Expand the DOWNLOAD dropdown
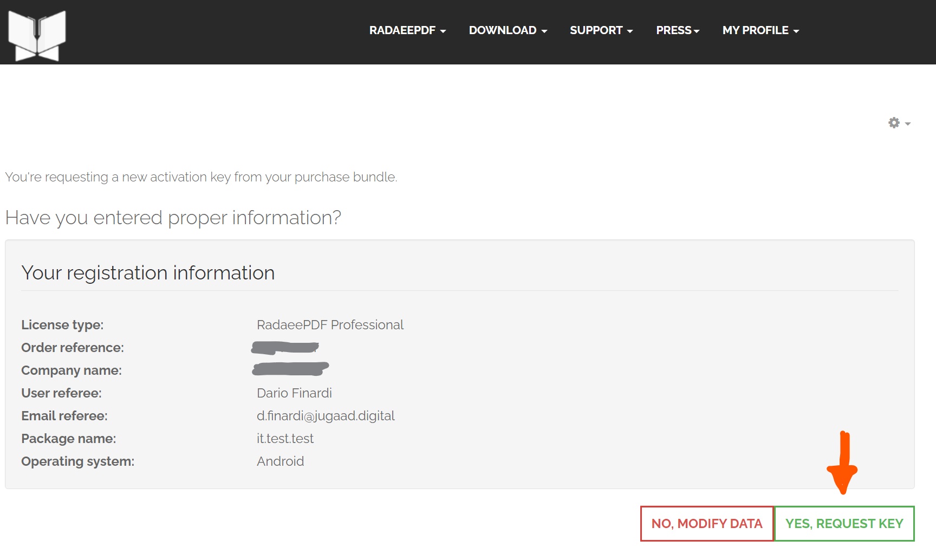936x560 pixels. point(508,30)
